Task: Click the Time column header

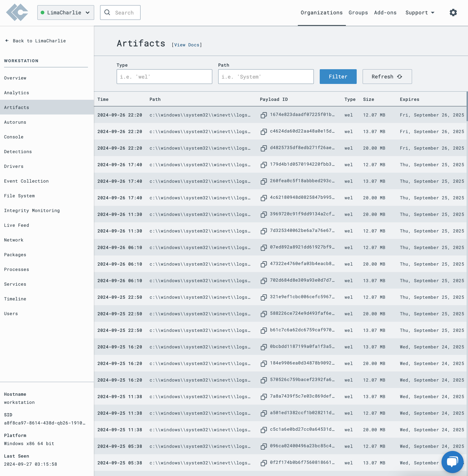Action: point(103,99)
